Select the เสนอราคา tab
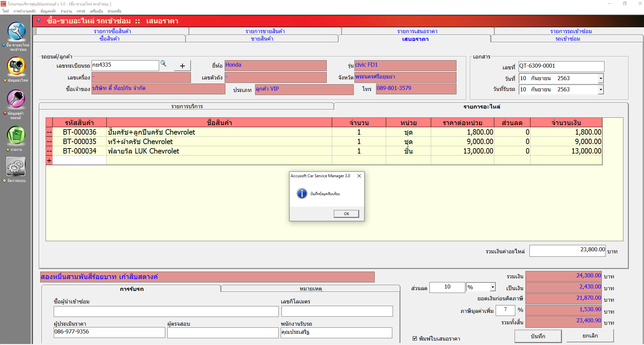Viewport: 644px width, 345px height. tap(415, 39)
